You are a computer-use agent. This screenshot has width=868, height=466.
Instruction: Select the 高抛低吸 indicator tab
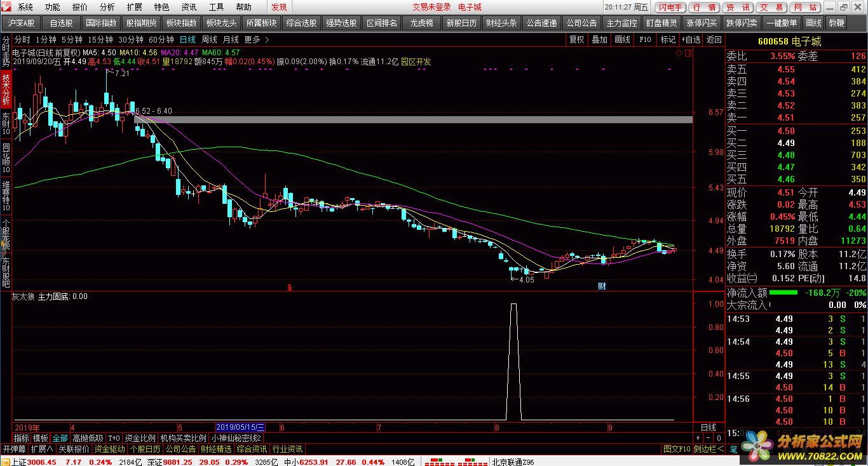click(88, 438)
